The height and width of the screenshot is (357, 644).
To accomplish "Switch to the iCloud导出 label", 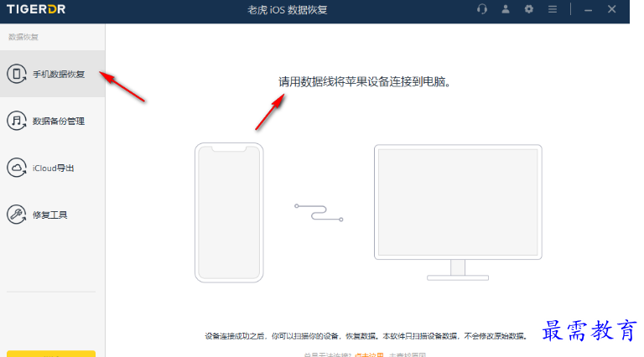I will (x=54, y=168).
